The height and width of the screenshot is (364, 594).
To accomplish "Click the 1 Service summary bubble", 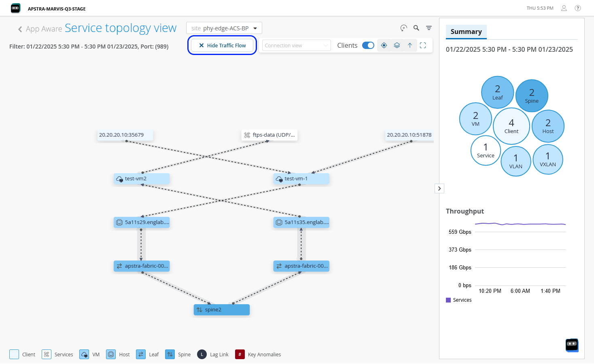I will point(486,150).
